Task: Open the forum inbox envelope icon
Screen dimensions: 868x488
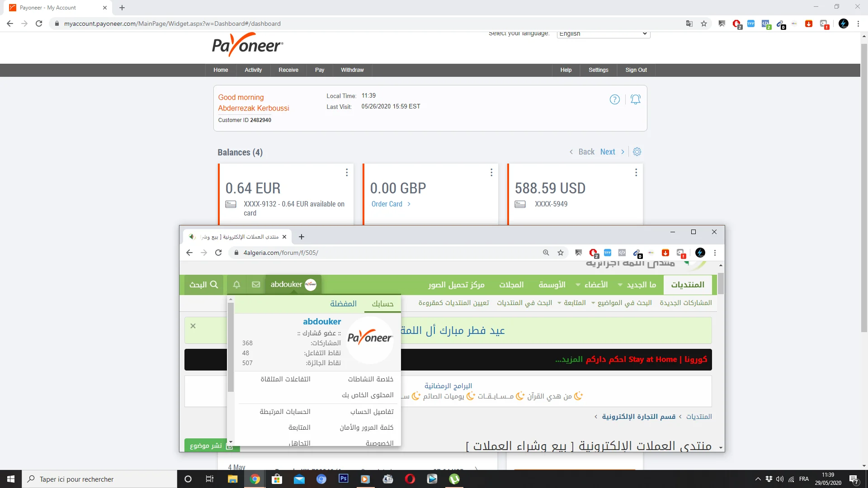Action: (256, 285)
